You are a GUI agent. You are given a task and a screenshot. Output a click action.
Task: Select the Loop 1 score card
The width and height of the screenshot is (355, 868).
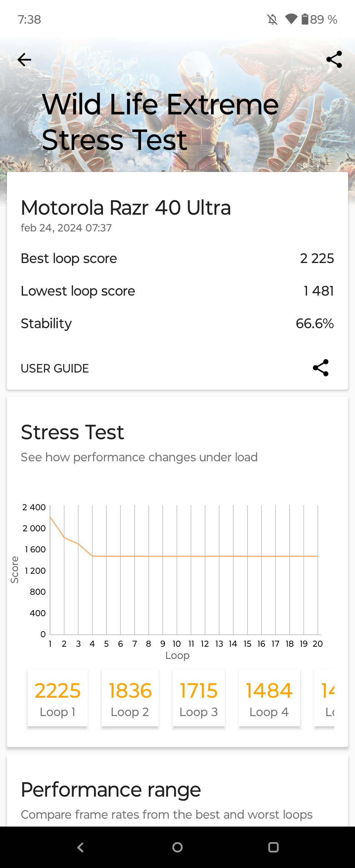coord(58,697)
